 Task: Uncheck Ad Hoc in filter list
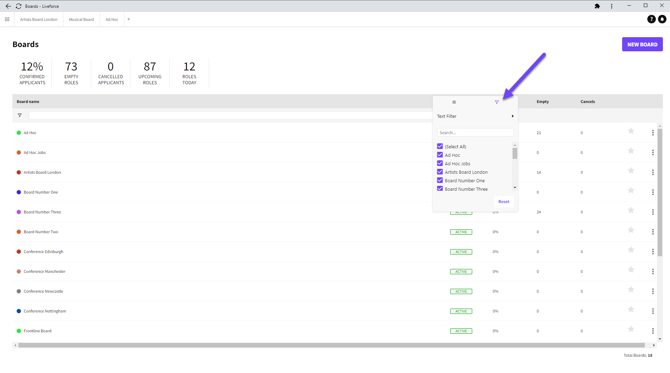click(440, 155)
